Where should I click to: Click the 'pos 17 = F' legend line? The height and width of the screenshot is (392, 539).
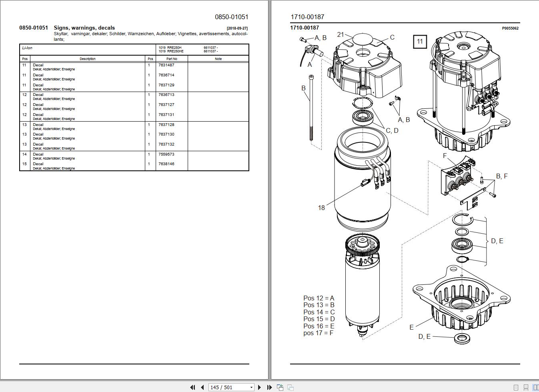319,333
